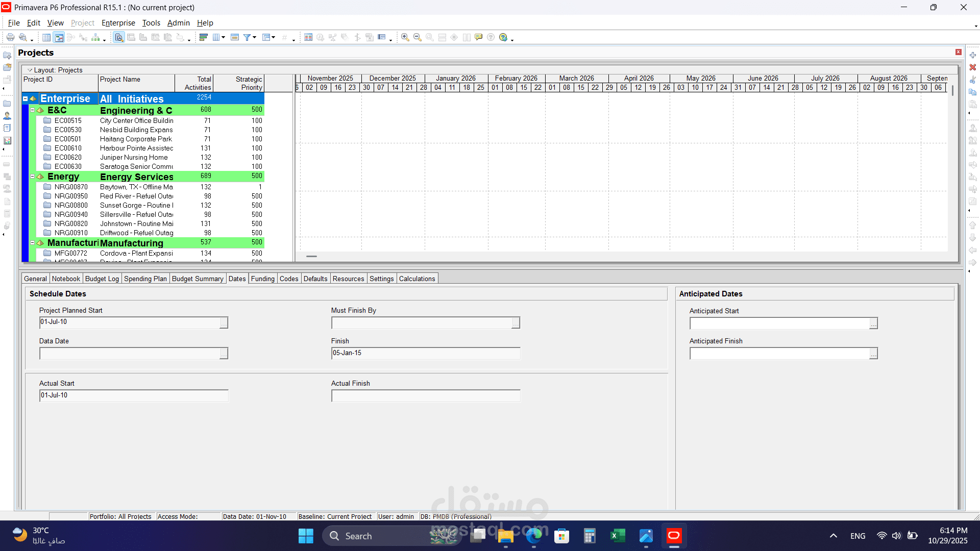980x551 pixels.
Task: Click the Bars icon in the toolbar
Action: click(x=203, y=37)
